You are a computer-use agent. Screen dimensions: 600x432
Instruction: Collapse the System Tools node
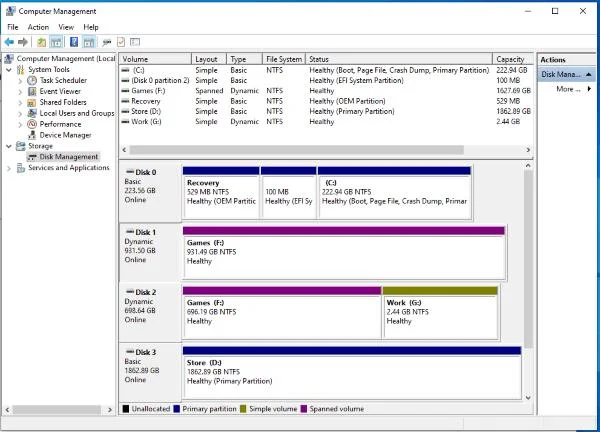click(9, 70)
